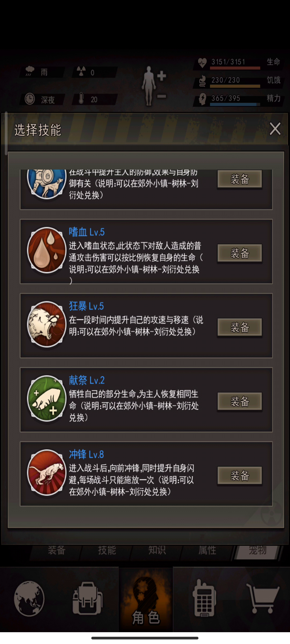The height and width of the screenshot is (644, 290).
Task: Open the shopping cart store icon
Action: tap(263, 599)
